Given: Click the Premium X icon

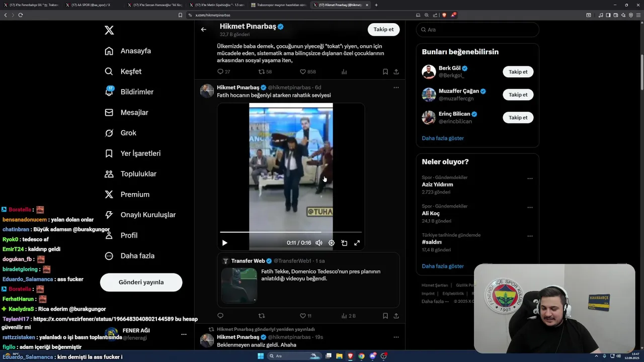Looking at the screenshot, I should coord(109,194).
